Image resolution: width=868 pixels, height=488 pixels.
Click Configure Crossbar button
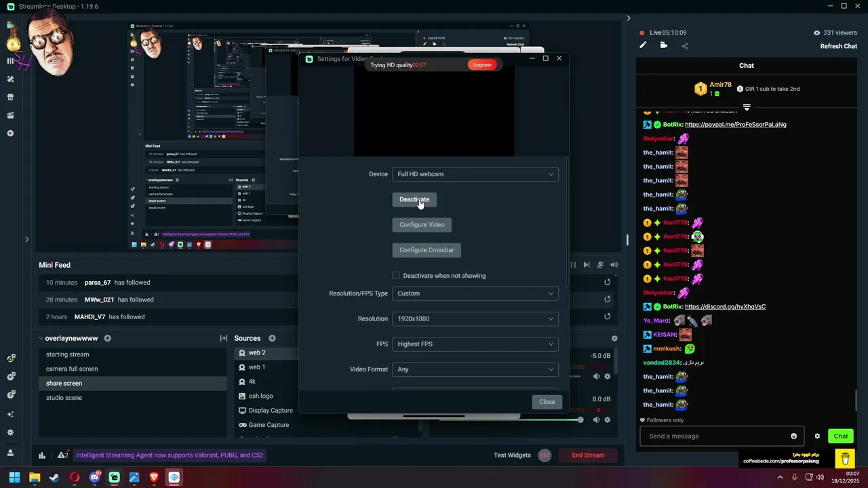(427, 250)
